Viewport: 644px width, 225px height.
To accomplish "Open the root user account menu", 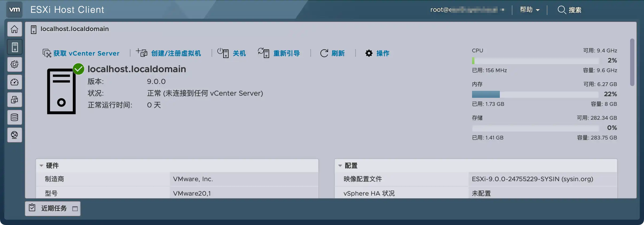I will pos(467,10).
